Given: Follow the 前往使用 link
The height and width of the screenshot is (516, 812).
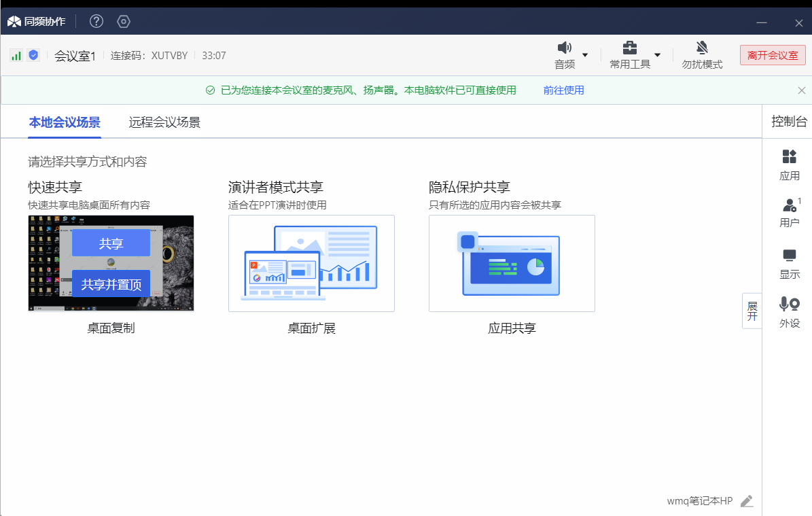Looking at the screenshot, I should 563,90.
